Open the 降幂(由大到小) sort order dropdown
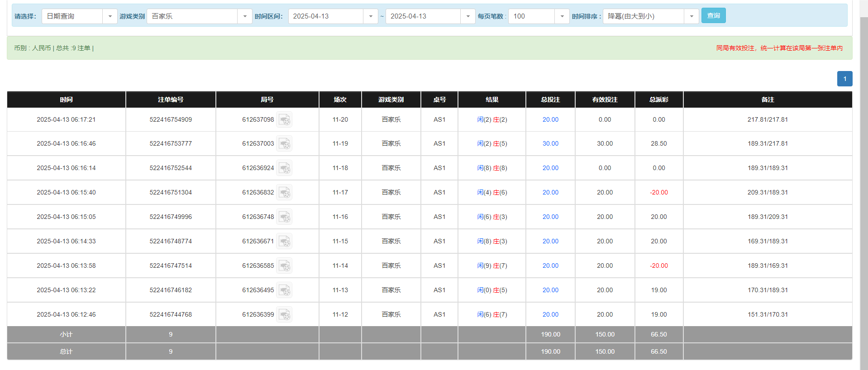This screenshot has width=868, height=370. (650, 16)
